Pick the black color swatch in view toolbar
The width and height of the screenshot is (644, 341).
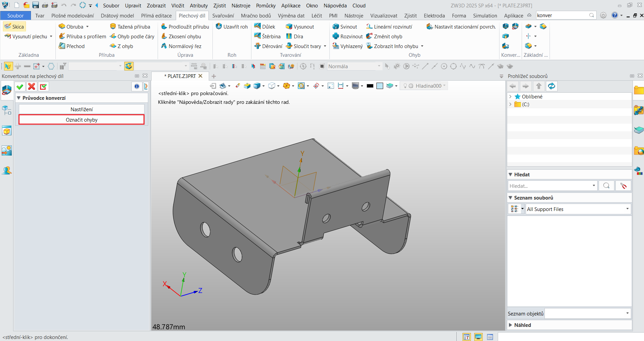click(x=370, y=86)
